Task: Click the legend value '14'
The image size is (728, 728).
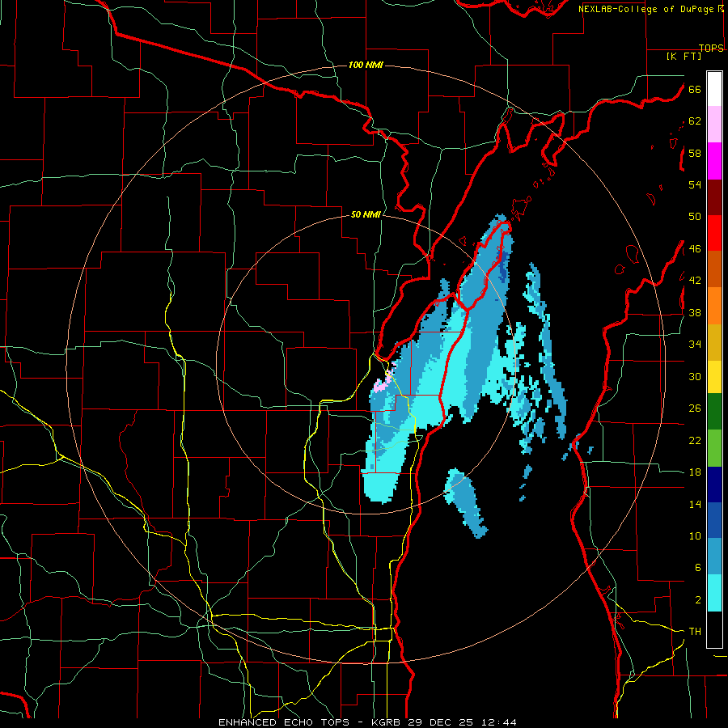Action: click(x=695, y=504)
